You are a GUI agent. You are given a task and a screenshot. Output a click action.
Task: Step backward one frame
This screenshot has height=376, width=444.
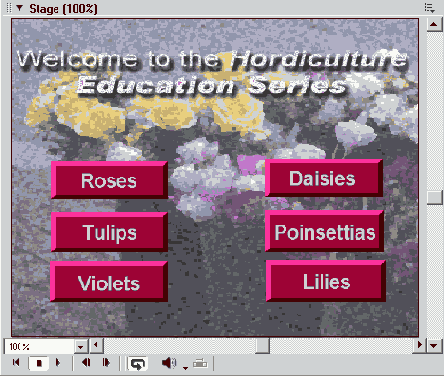pyautogui.click(x=86, y=362)
